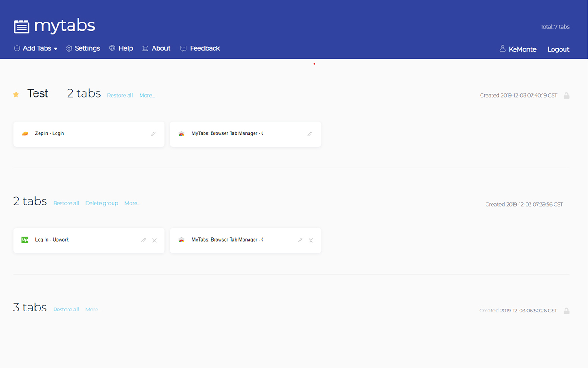The width and height of the screenshot is (588, 368).
Task: Open the Add Tabs dropdown
Action: (x=36, y=48)
